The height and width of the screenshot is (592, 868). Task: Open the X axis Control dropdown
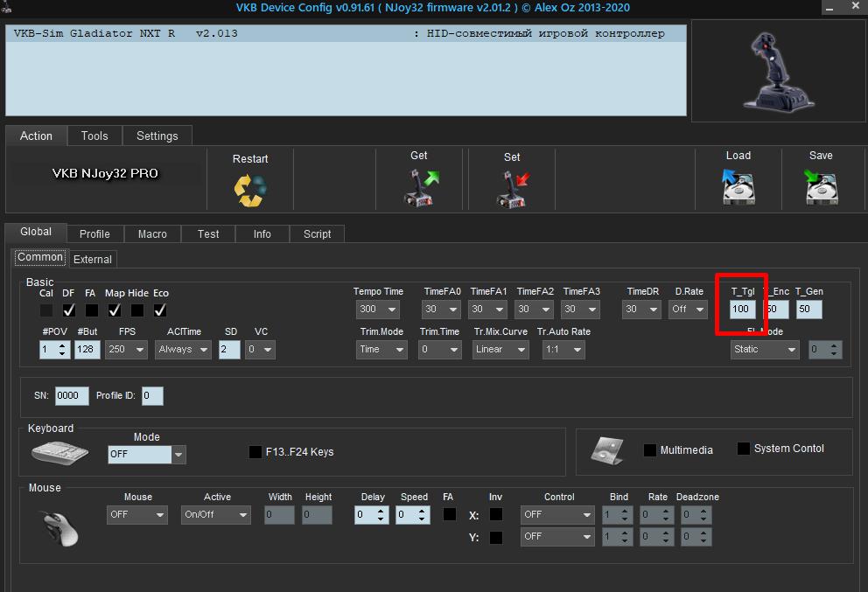pyautogui.click(x=557, y=514)
